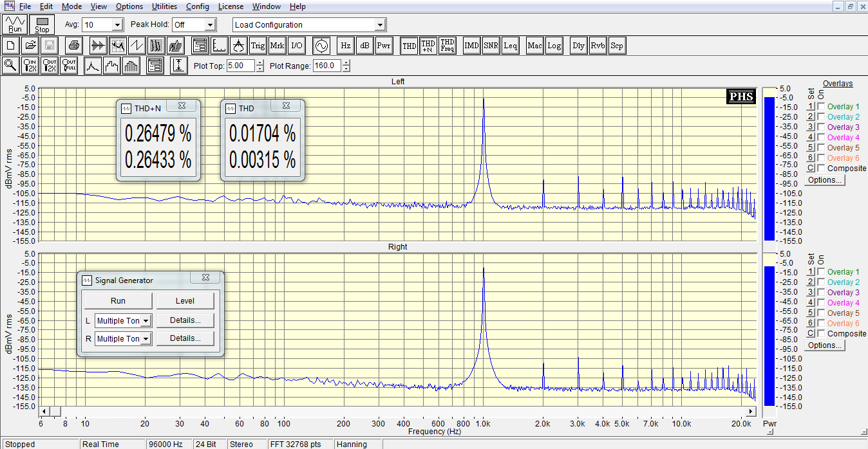Enable Overlay 3 checkbox in Right plot
This screenshot has height=449, width=868.
821,293
